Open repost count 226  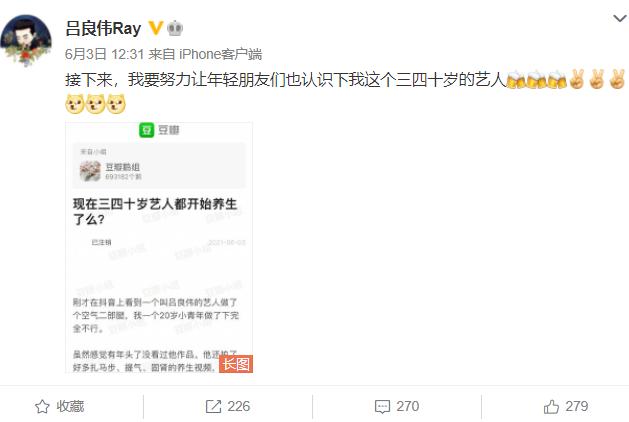239,406
